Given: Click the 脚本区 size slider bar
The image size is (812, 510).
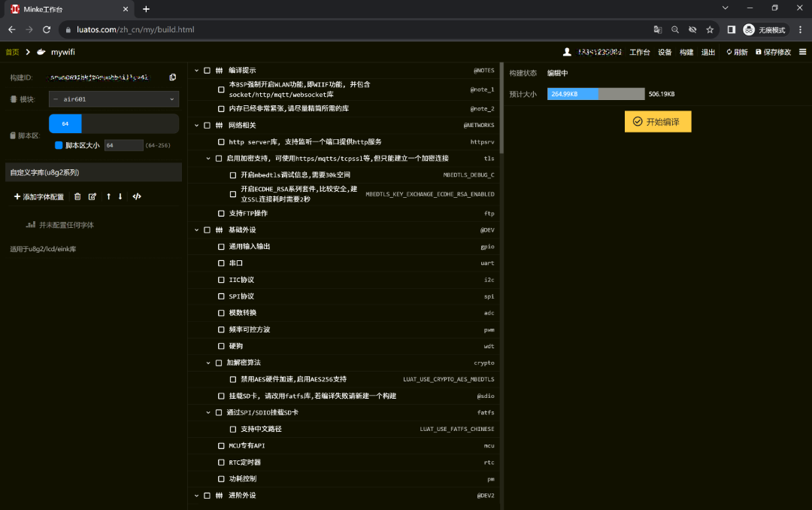Looking at the screenshot, I should pos(114,124).
